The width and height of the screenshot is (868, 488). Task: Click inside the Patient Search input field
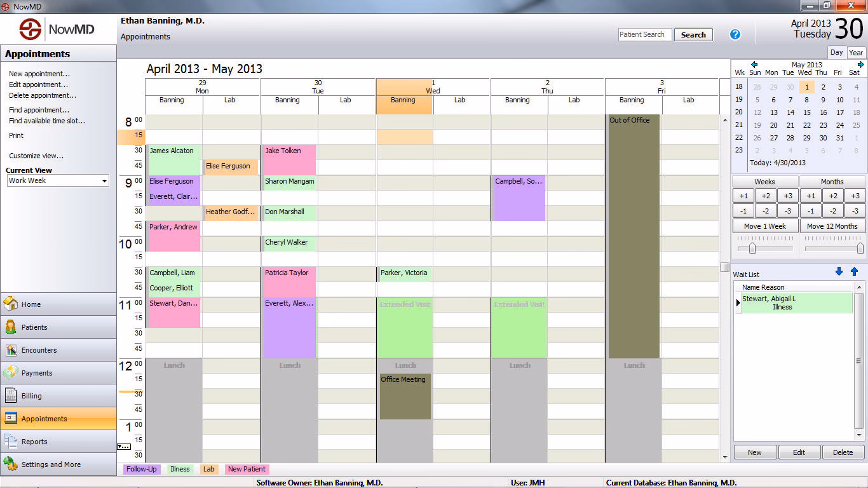(644, 34)
